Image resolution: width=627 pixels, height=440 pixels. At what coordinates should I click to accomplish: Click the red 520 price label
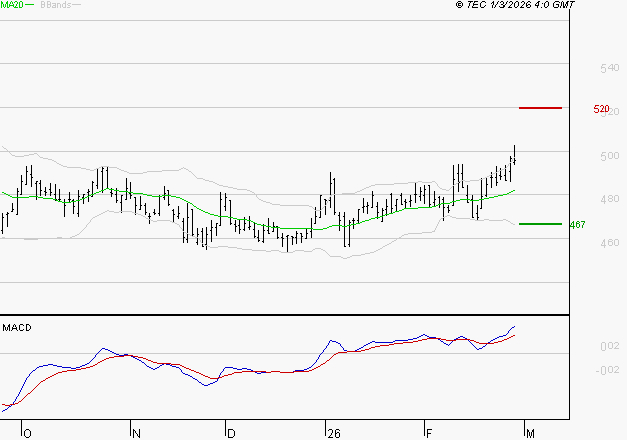pos(601,109)
